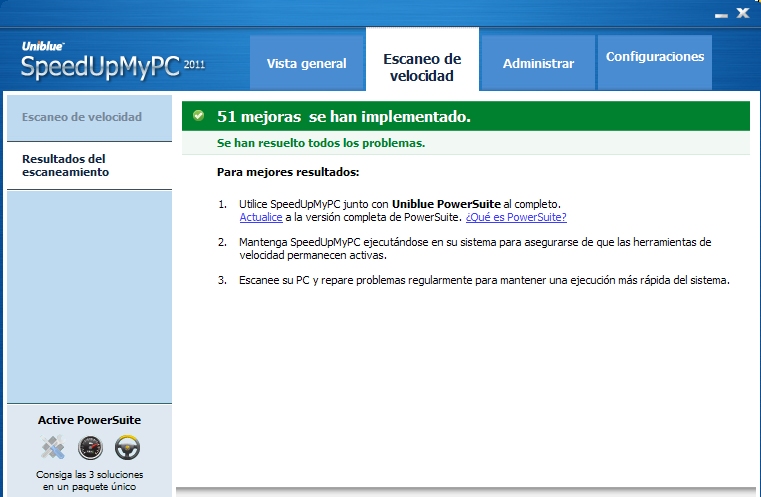Click 'Consiga las 3 soluciones' promo text
Image resolution: width=761 pixels, height=497 pixels.
tap(89, 480)
